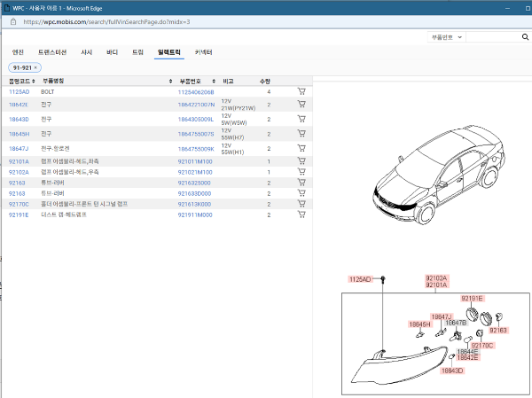Click cart icon for part 1864755009K
This screenshot has height=398, width=532.
tap(301, 148)
